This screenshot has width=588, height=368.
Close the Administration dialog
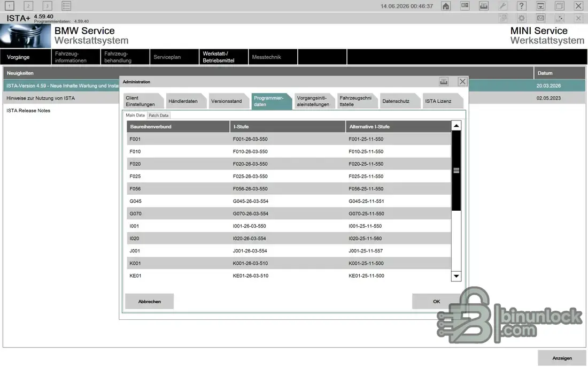[462, 81]
